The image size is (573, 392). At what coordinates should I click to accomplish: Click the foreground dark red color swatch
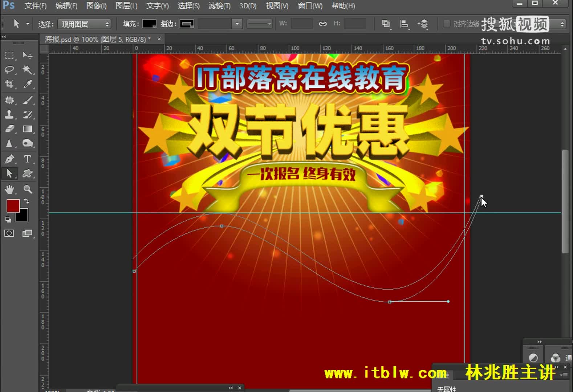(x=13, y=206)
